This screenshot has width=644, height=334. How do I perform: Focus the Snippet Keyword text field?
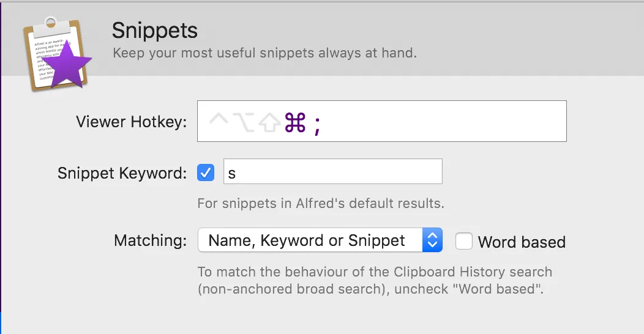click(x=332, y=172)
